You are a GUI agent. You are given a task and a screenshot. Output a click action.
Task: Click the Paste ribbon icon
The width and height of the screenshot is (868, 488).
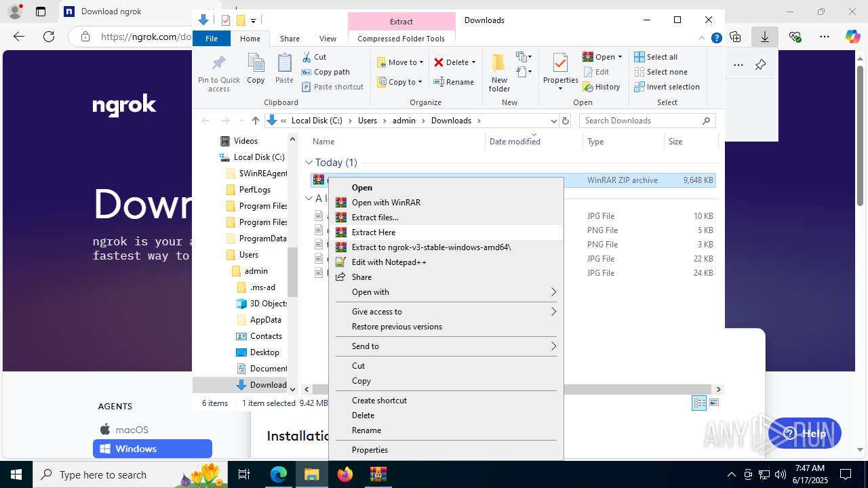tap(284, 69)
